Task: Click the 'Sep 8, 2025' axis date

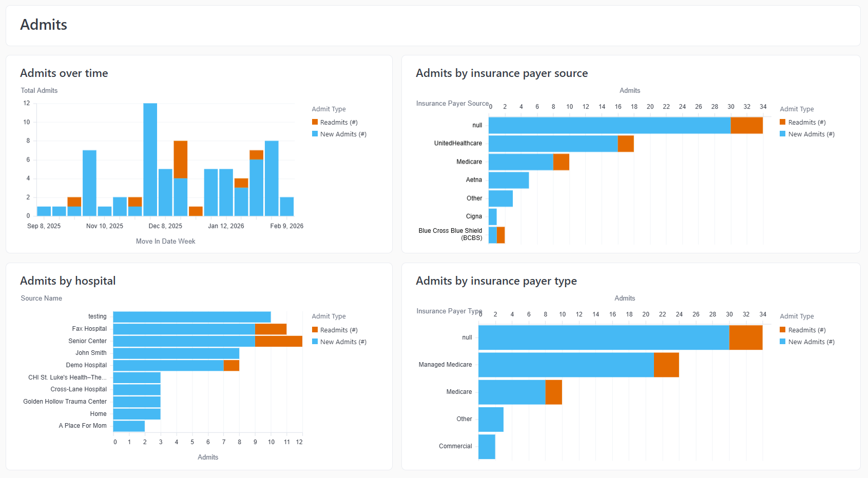Action: [44, 226]
